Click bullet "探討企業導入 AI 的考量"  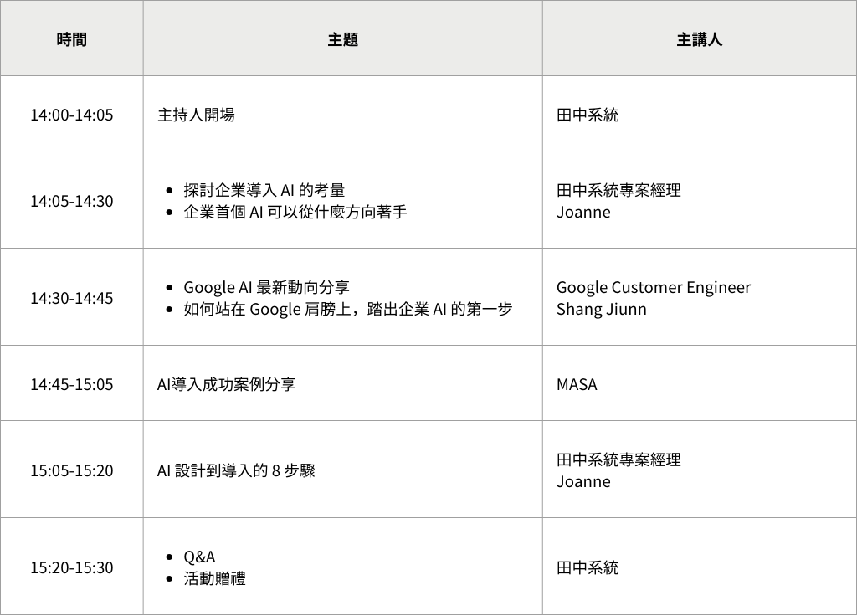(264, 190)
